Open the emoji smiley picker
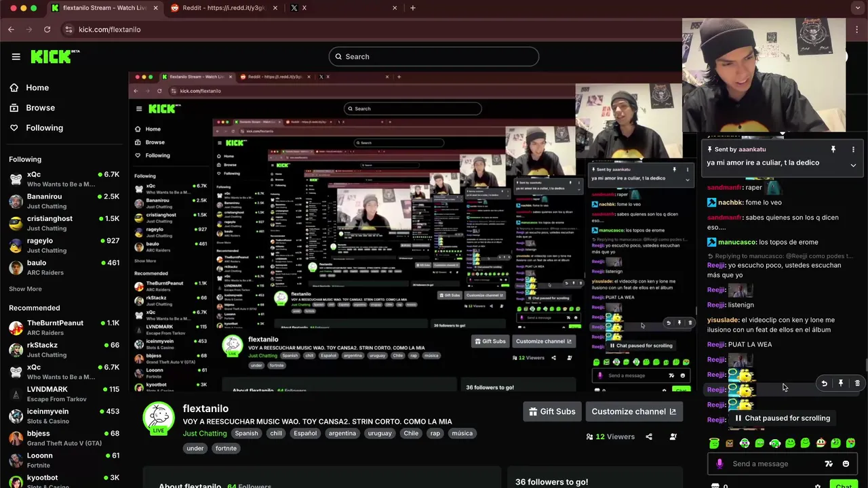Viewport: 868px width, 488px height. (846, 464)
